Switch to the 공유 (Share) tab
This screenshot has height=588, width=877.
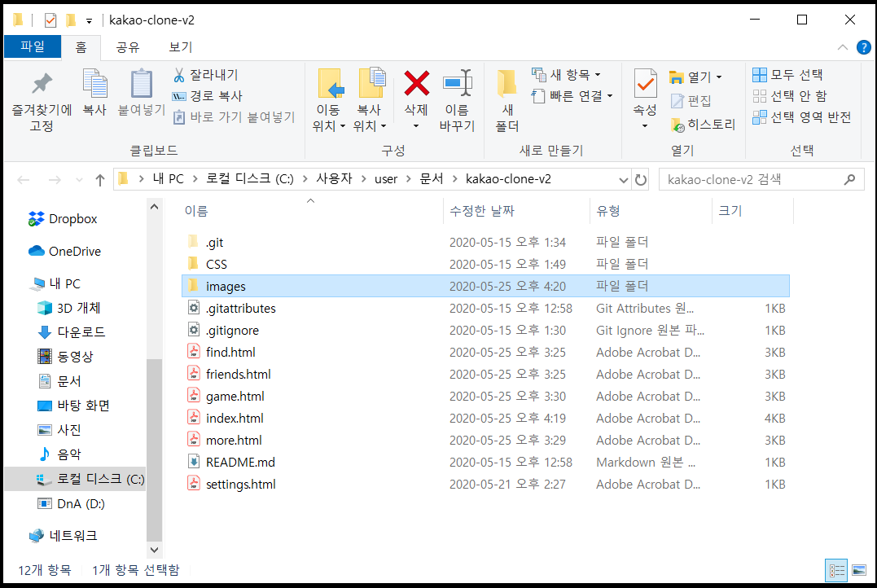click(x=128, y=47)
